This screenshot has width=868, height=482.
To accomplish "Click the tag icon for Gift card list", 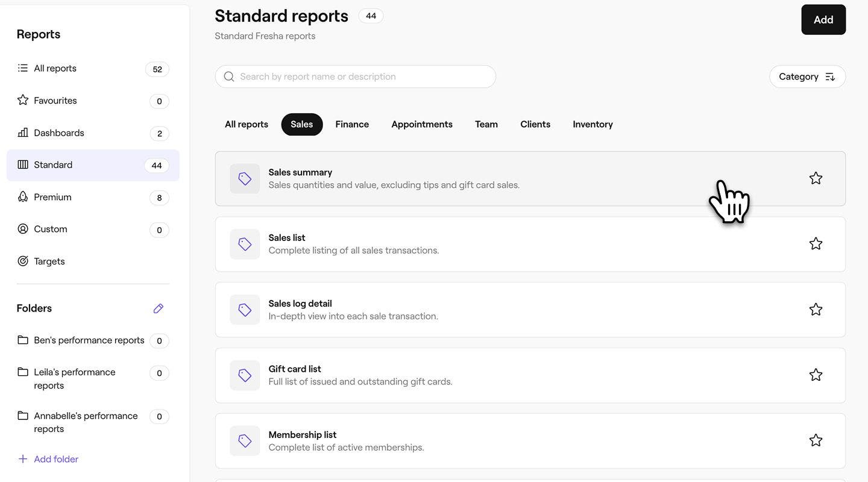I will click(245, 375).
